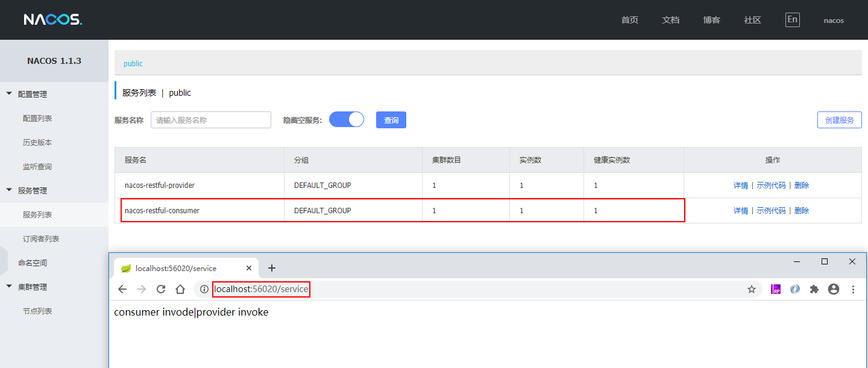Go to 首页 in top navigation
This screenshot has width=868, height=368.
[630, 20]
